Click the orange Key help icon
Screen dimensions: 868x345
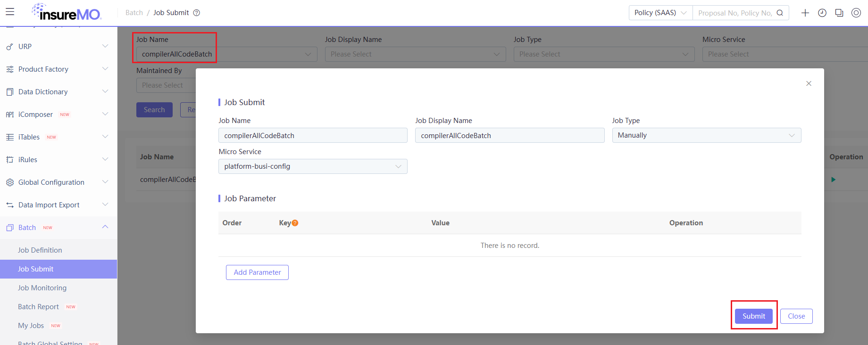295,223
